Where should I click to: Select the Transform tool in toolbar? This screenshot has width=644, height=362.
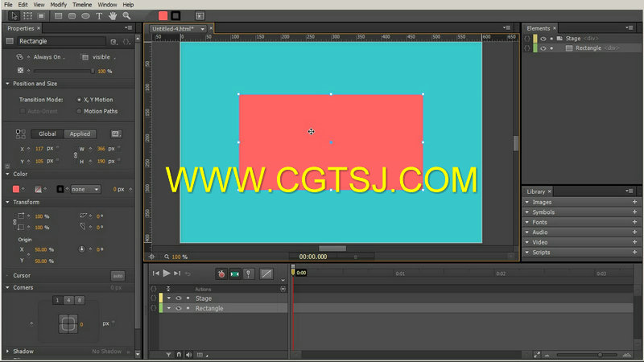pyautogui.click(x=27, y=16)
